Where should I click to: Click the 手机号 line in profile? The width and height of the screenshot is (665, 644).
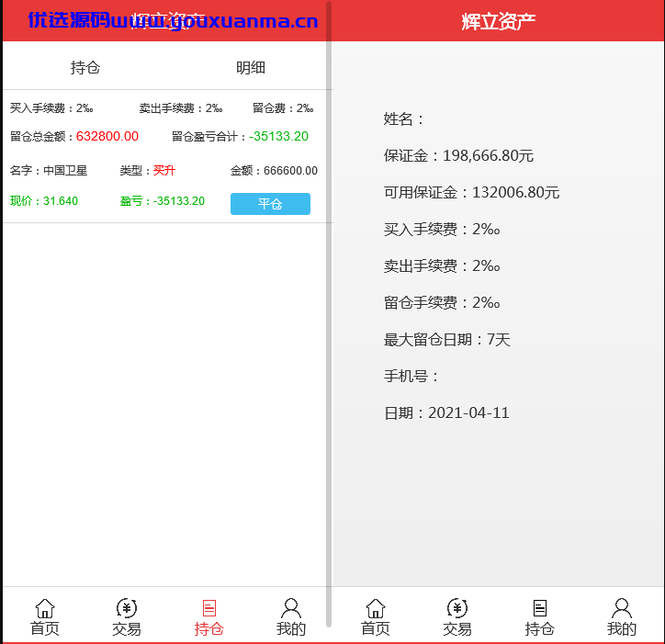pos(411,376)
